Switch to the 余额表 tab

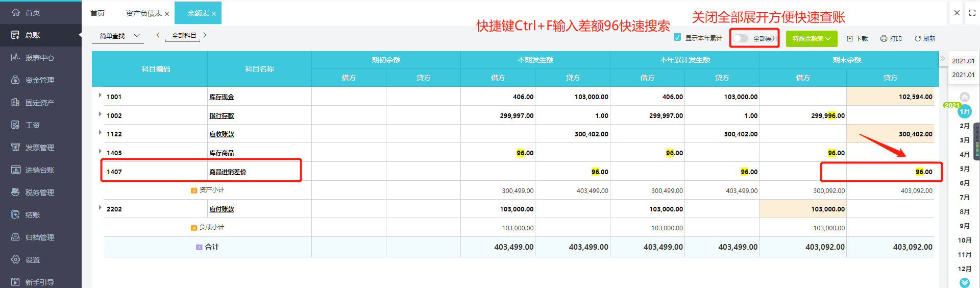click(198, 13)
